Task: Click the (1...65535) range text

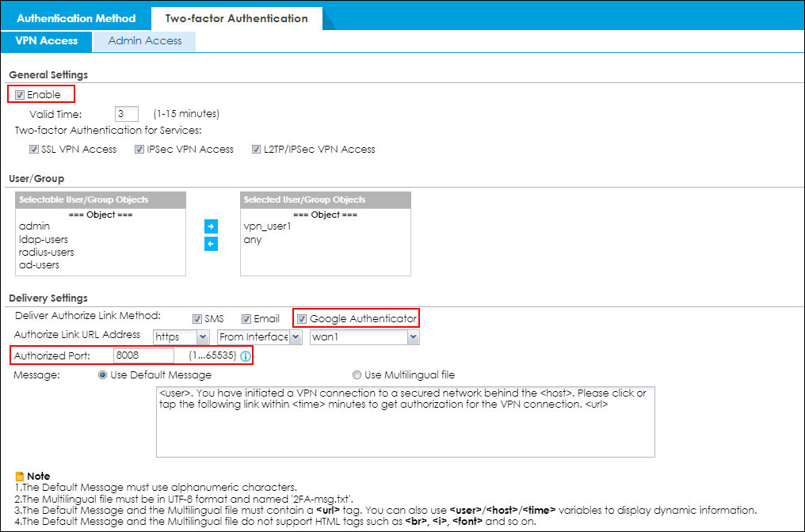Action: point(212,355)
